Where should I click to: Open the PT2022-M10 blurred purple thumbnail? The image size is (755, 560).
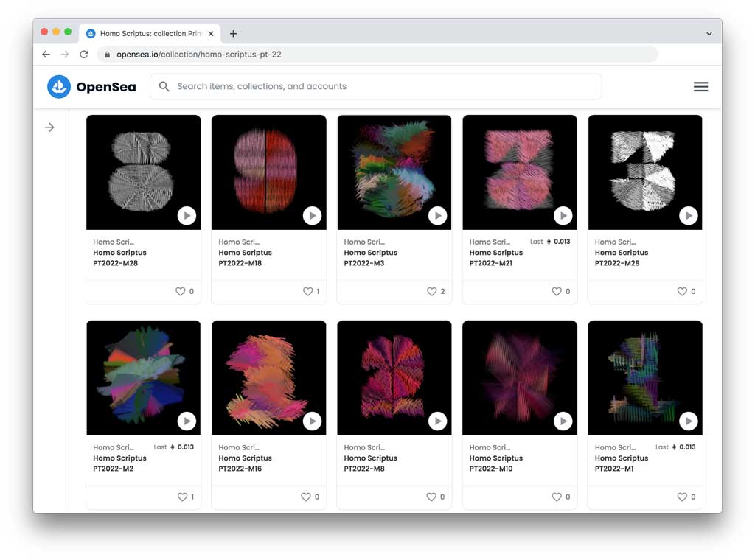(520, 378)
